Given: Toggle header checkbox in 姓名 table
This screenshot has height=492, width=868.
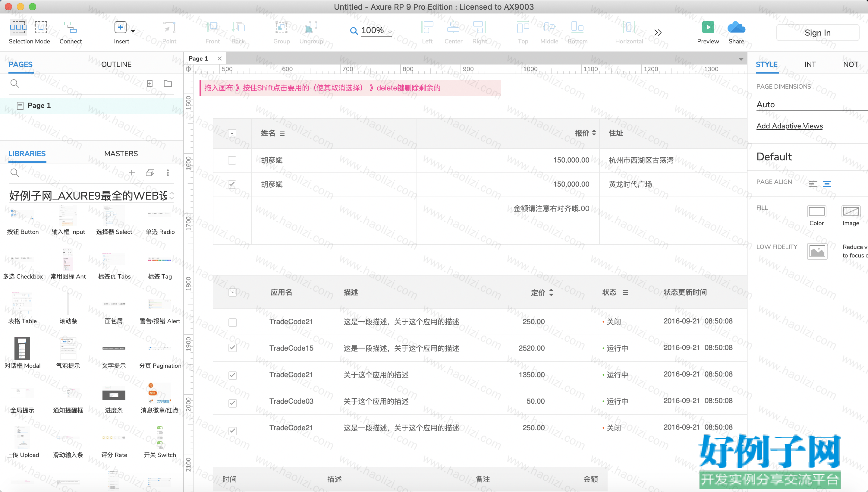Looking at the screenshot, I should click(x=232, y=133).
